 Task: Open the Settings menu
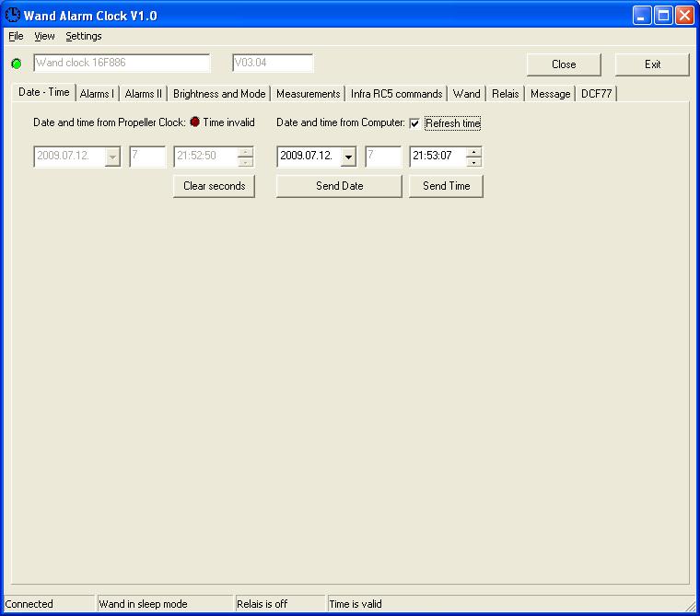tap(84, 36)
